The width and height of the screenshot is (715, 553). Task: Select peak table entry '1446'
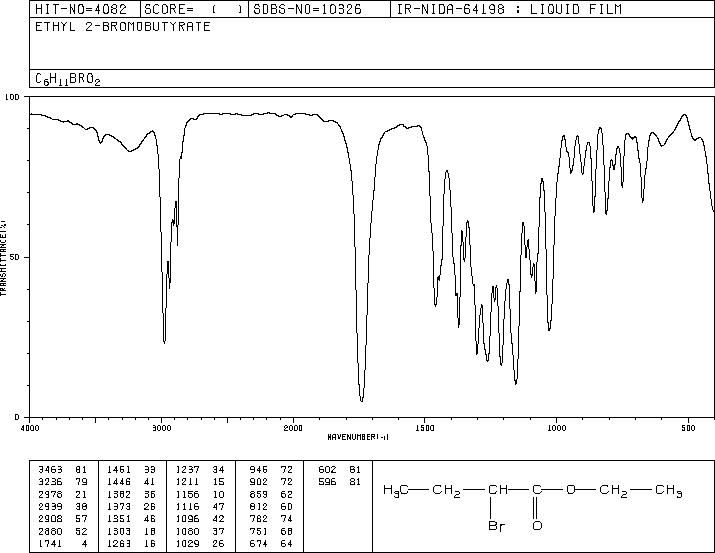(x=119, y=482)
